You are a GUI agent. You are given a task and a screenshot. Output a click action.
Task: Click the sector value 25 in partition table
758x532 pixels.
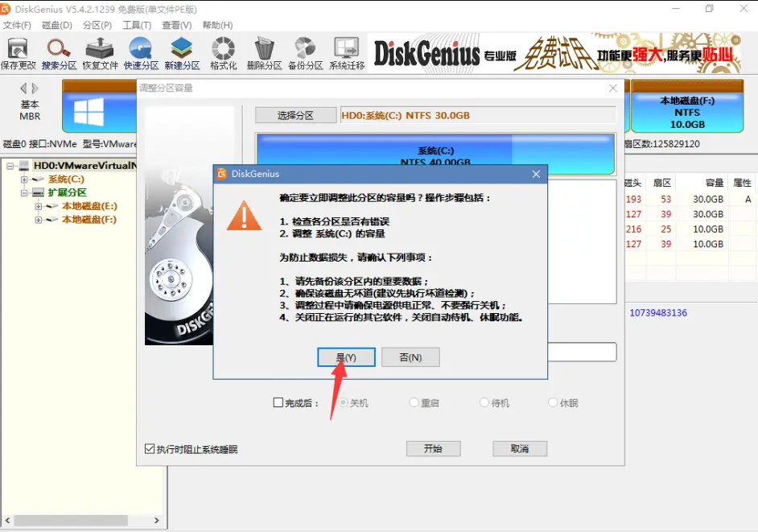[666, 229]
